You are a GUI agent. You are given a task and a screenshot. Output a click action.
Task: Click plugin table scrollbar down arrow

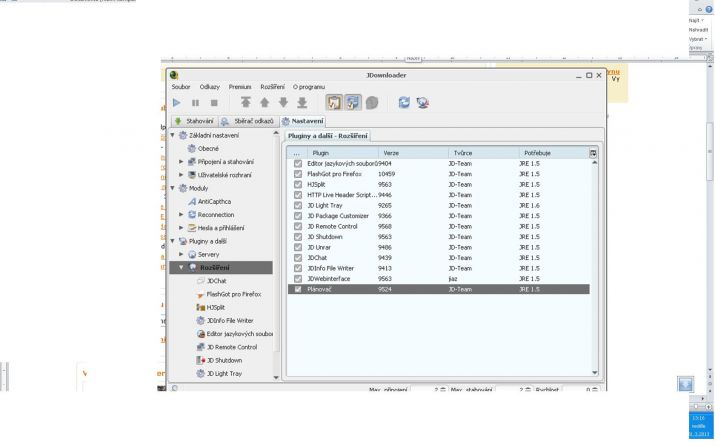click(595, 373)
